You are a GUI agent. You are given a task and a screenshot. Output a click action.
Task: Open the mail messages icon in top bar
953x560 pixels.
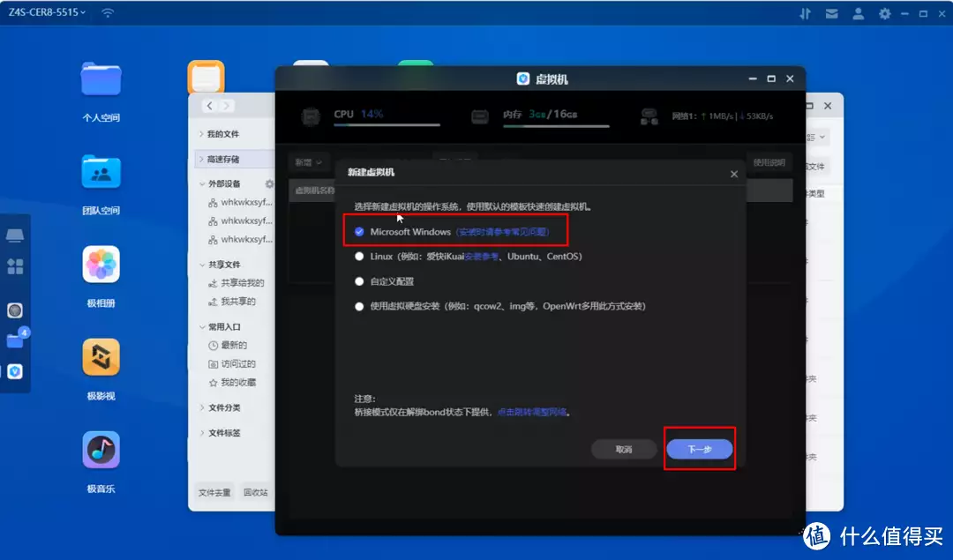coord(831,13)
